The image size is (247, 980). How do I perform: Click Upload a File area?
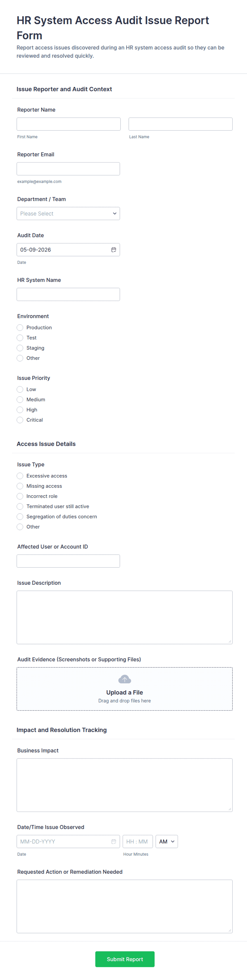[x=125, y=689]
